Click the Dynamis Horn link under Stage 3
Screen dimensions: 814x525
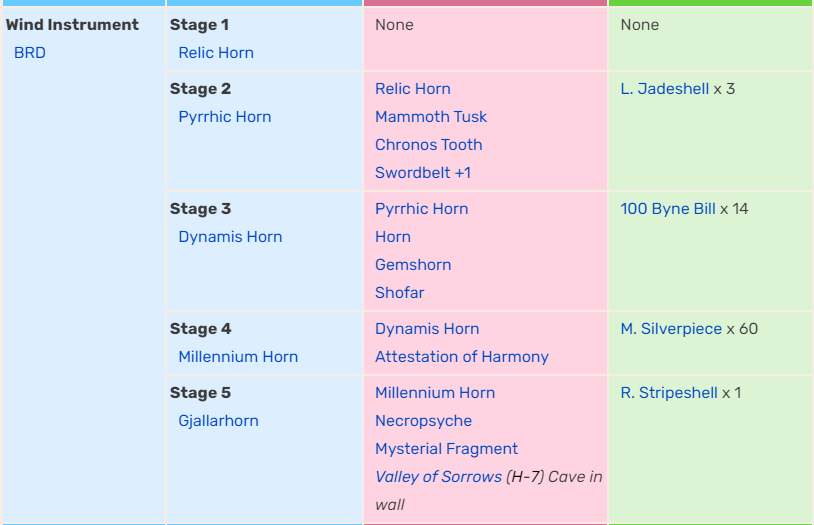point(230,237)
